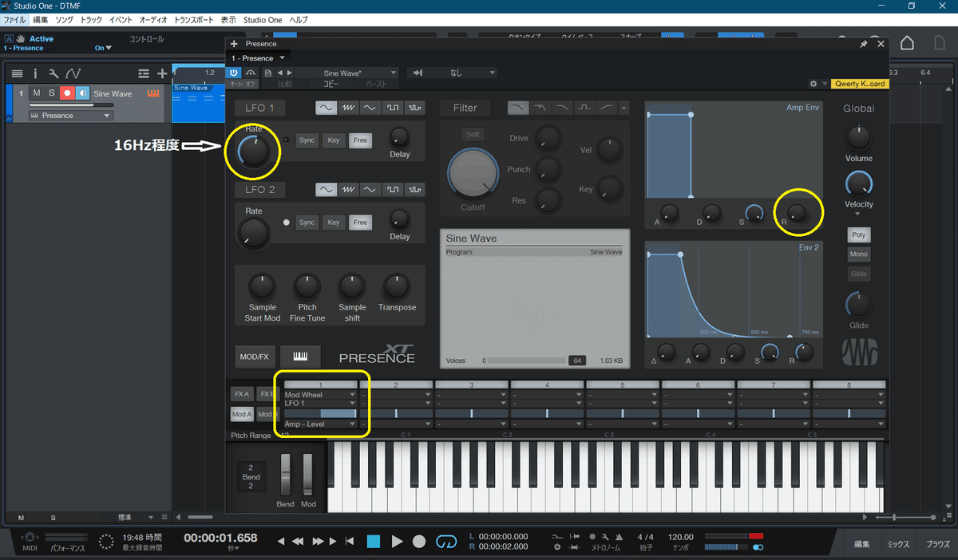The height and width of the screenshot is (560, 958).
Task: Toggle Presence plugin power (bypass) button
Action: pyautogui.click(x=234, y=73)
